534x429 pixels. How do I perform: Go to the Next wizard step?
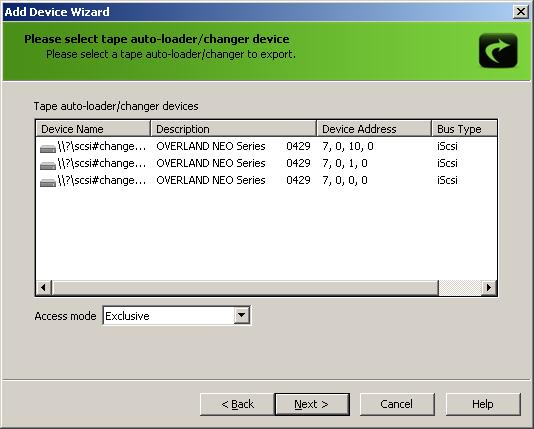[x=312, y=404]
